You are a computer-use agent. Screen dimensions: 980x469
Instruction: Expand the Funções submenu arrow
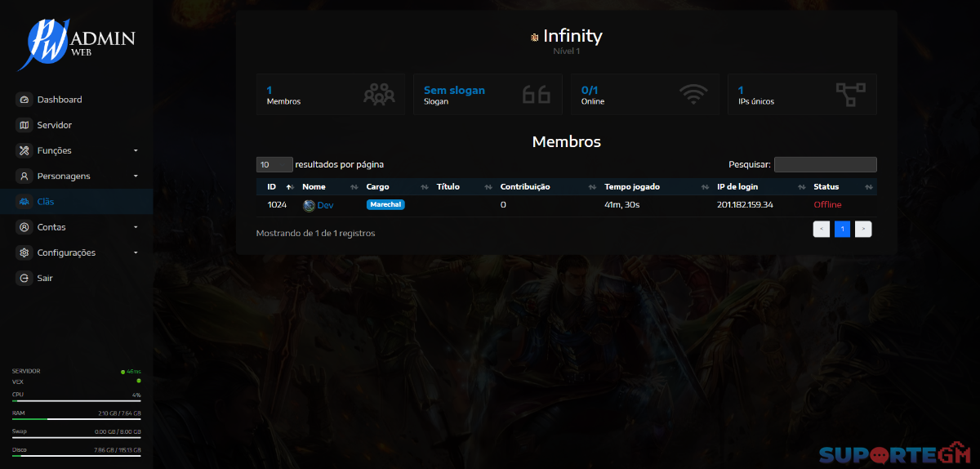[136, 151]
